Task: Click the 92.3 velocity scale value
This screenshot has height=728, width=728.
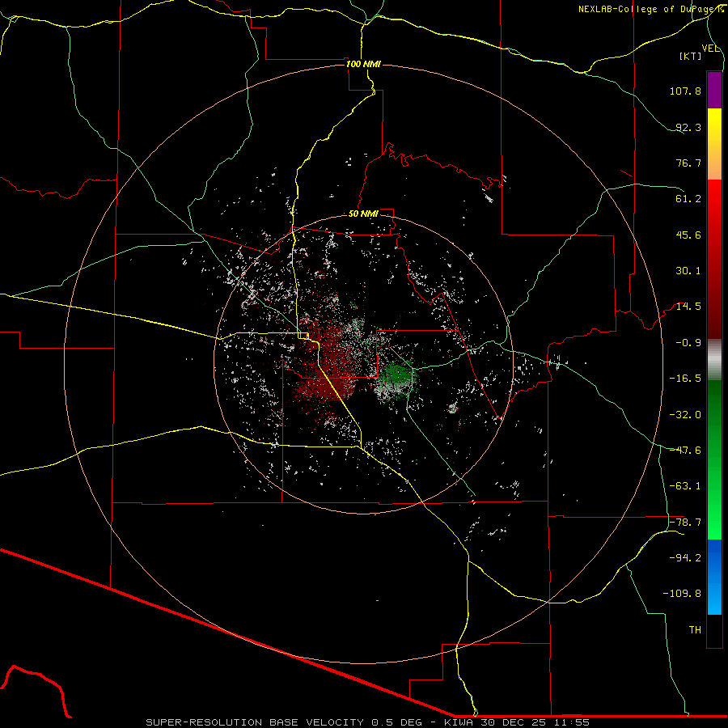Action: (x=688, y=127)
